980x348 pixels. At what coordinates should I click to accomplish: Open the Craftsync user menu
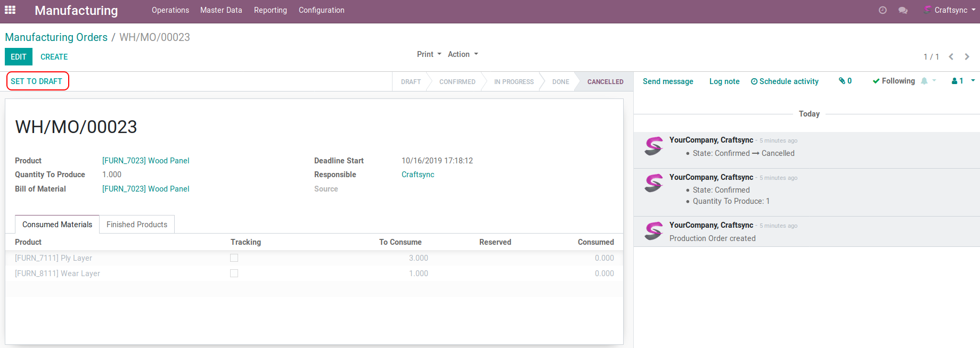[951, 10]
